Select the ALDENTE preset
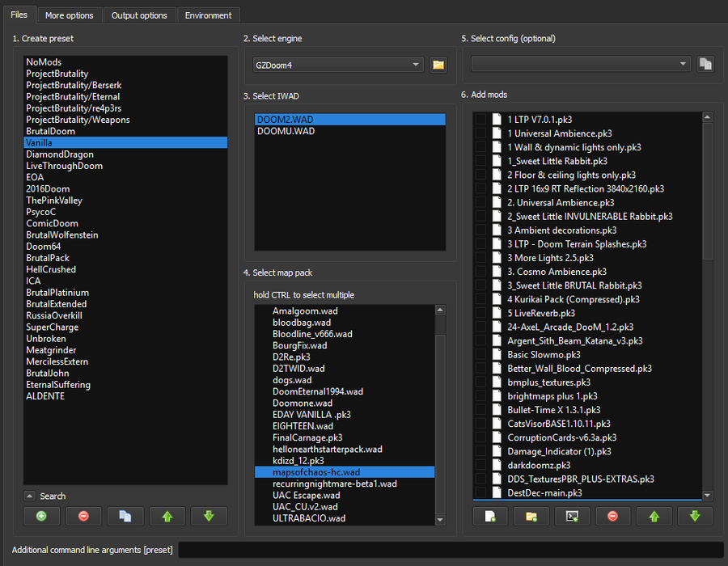Viewport: 728px width, 566px height. [x=125, y=396]
